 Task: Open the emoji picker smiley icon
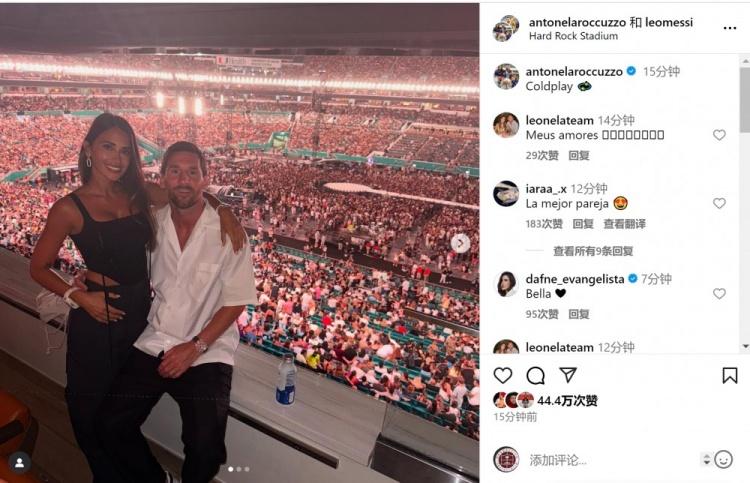pyautogui.click(x=724, y=460)
